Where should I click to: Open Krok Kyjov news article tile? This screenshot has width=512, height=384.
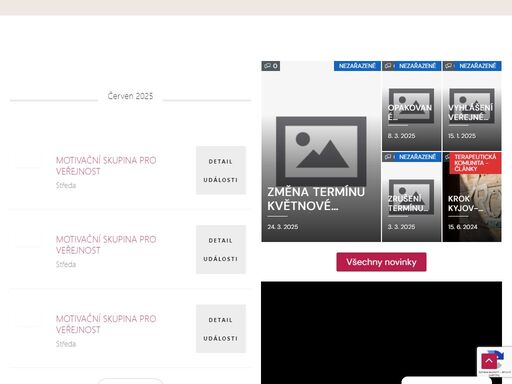(472, 197)
